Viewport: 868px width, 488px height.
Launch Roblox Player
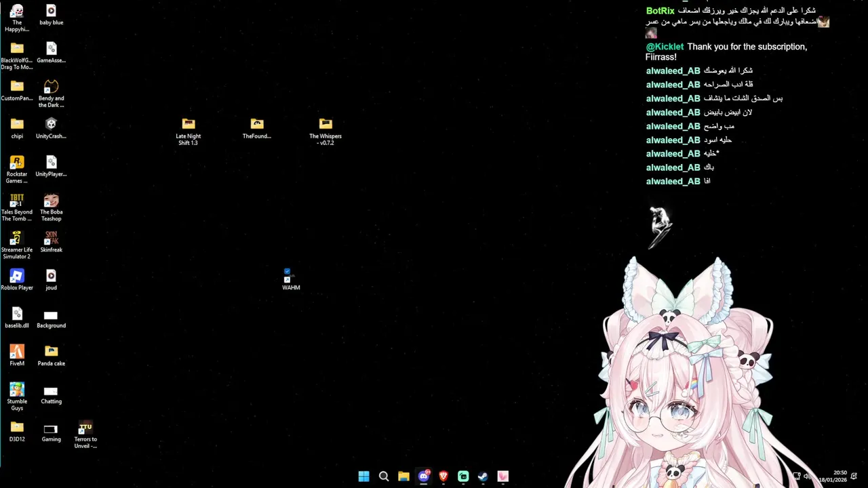(17, 281)
